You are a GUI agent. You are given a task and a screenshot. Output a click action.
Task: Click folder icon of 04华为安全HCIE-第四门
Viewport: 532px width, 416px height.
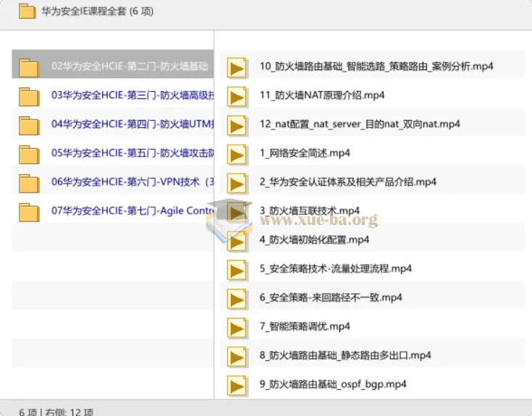tap(29, 125)
